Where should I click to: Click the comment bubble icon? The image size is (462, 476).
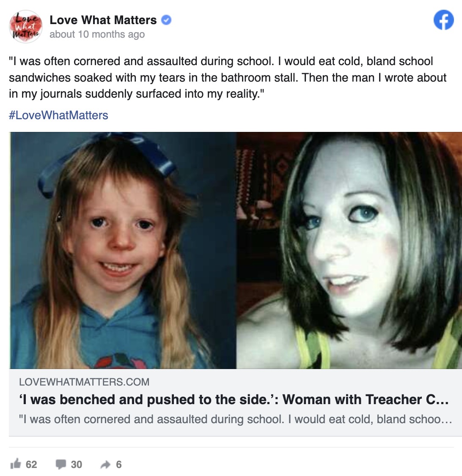pyautogui.click(x=61, y=465)
